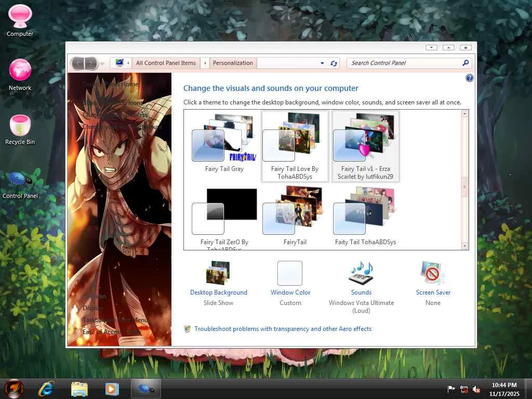The height and width of the screenshot is (399, 532).
Task: Click the address bar refresh icon
Action: coord(334,63)
